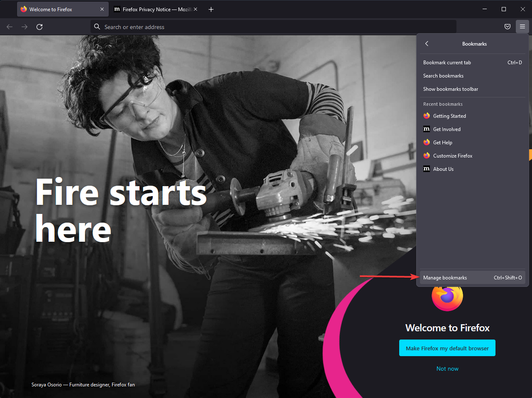Open the Get Help bookmark
The width and height of the screenshot is (532, 398).
[443, 142]
